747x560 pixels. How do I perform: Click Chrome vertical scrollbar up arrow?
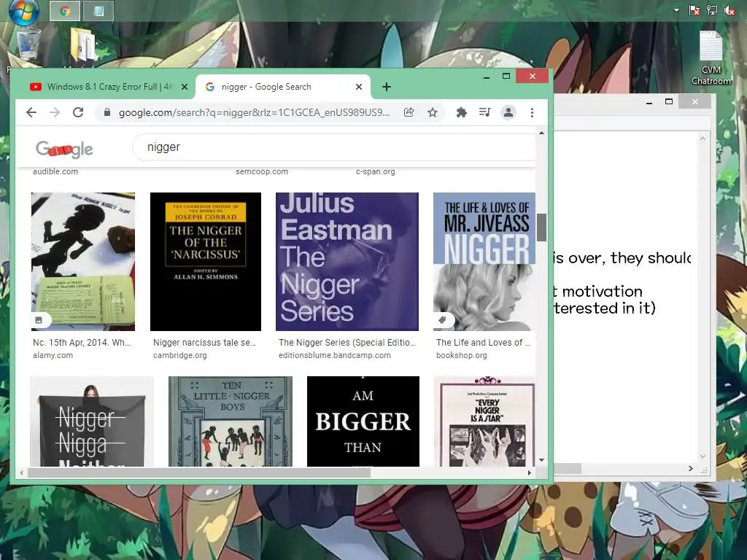tap(541, 133)
